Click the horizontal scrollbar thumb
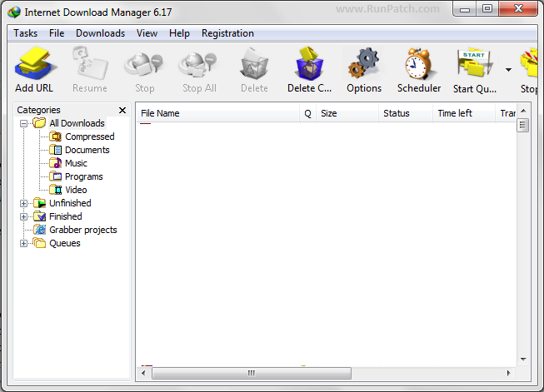 click(x=252, y=374)
